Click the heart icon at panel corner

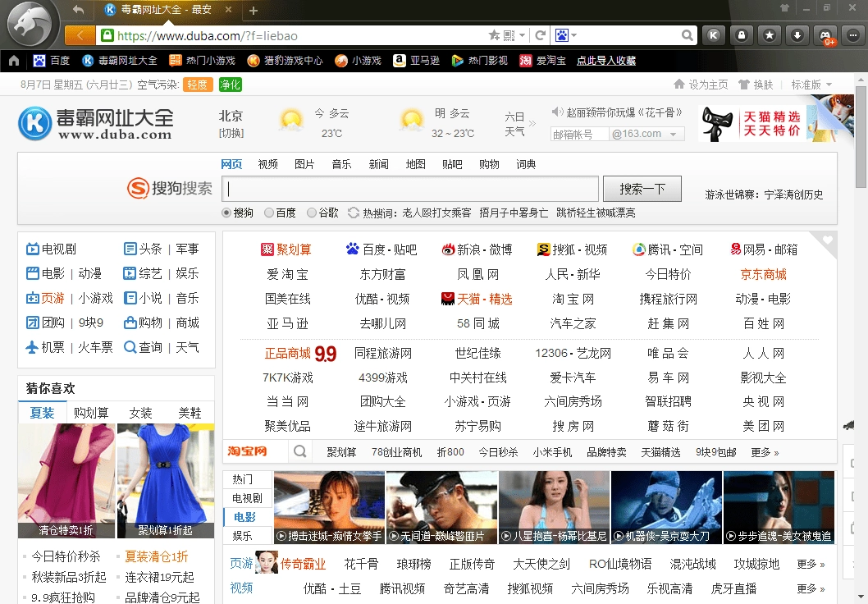[x=828, y=240]
